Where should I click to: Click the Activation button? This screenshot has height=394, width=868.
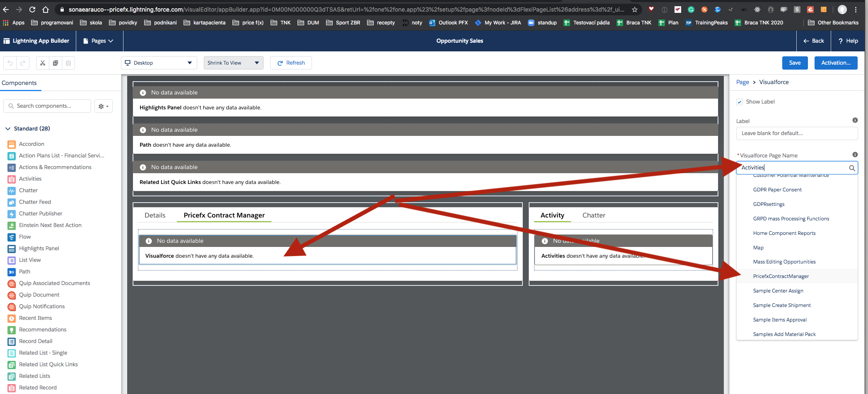click(835, 63)
